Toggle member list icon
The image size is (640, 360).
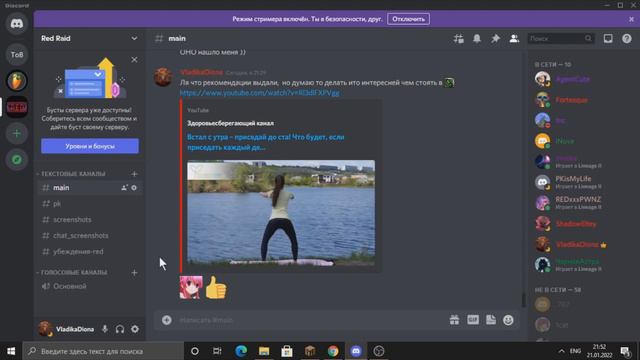514,38
